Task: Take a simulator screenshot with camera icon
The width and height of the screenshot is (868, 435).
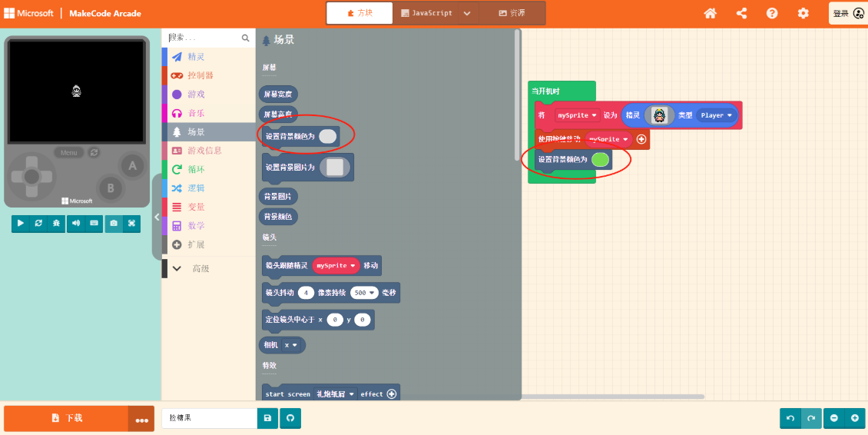Action: click(x=114, y=223)
